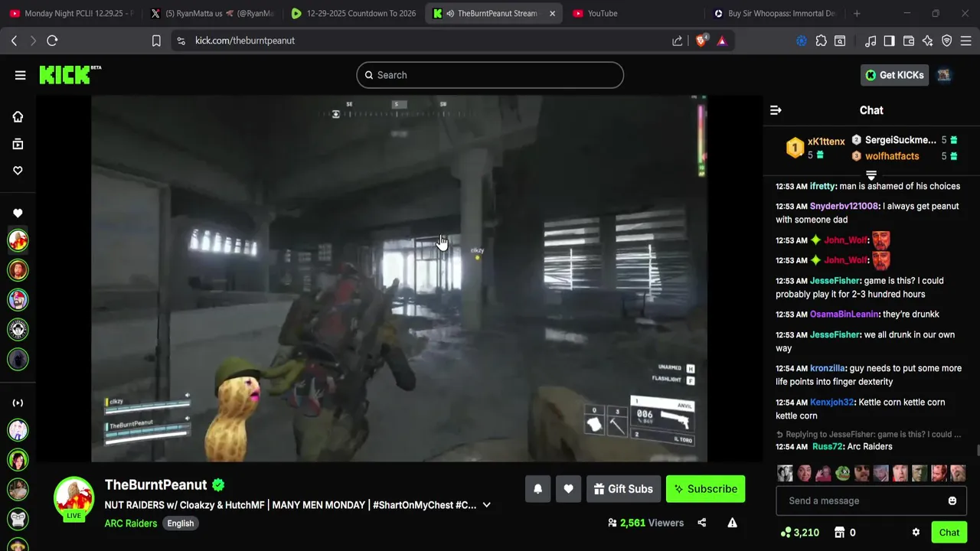Open the ARC Raiders category link
980x551 pixels.
[x=131, y=523]
